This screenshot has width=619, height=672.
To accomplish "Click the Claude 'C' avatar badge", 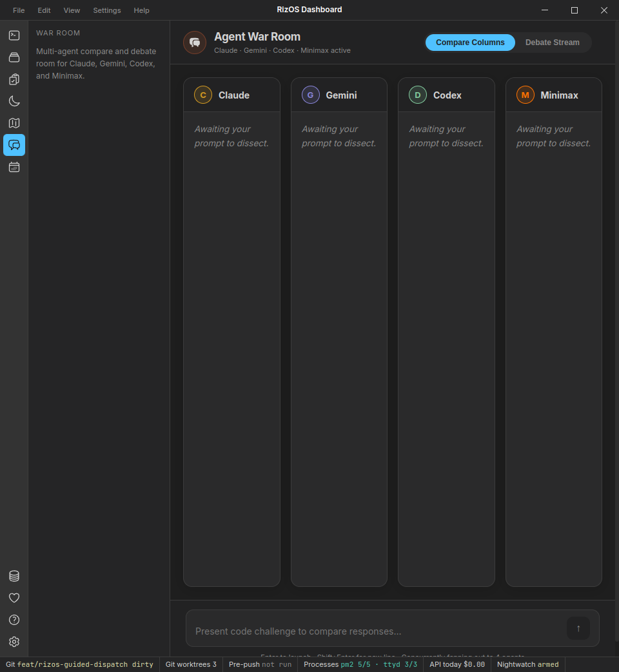I will (203, 95).
